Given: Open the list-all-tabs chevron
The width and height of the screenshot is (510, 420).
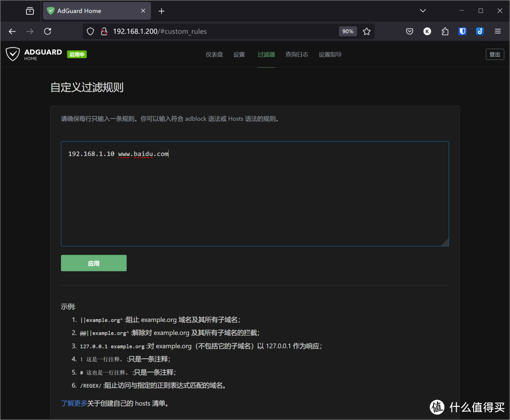Looking at the screenshot, I should coord(423,10).
